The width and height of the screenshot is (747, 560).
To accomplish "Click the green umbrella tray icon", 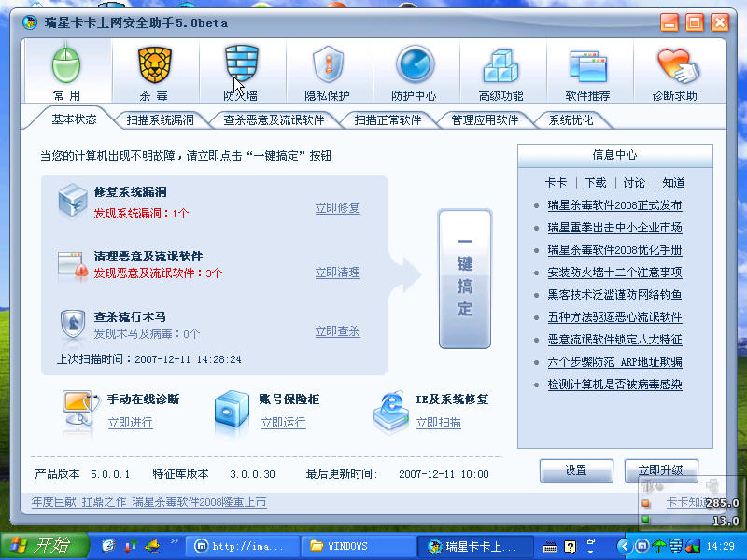I will pos(659,546).
